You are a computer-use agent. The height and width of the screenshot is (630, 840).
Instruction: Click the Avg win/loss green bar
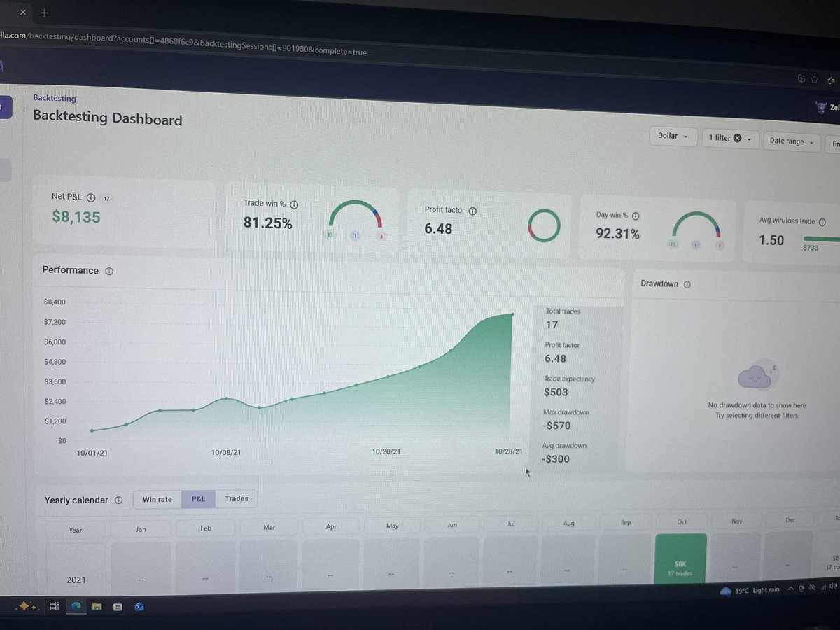coord(821,239)
